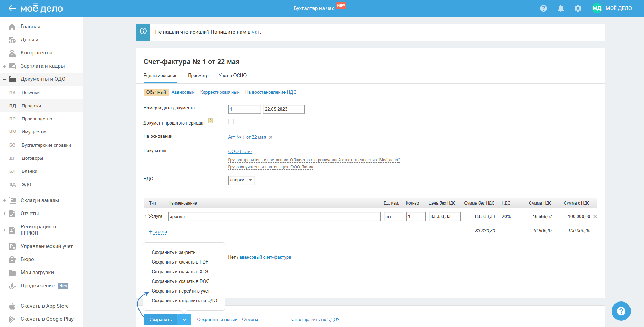Add a new строка to table

[158, 232]
